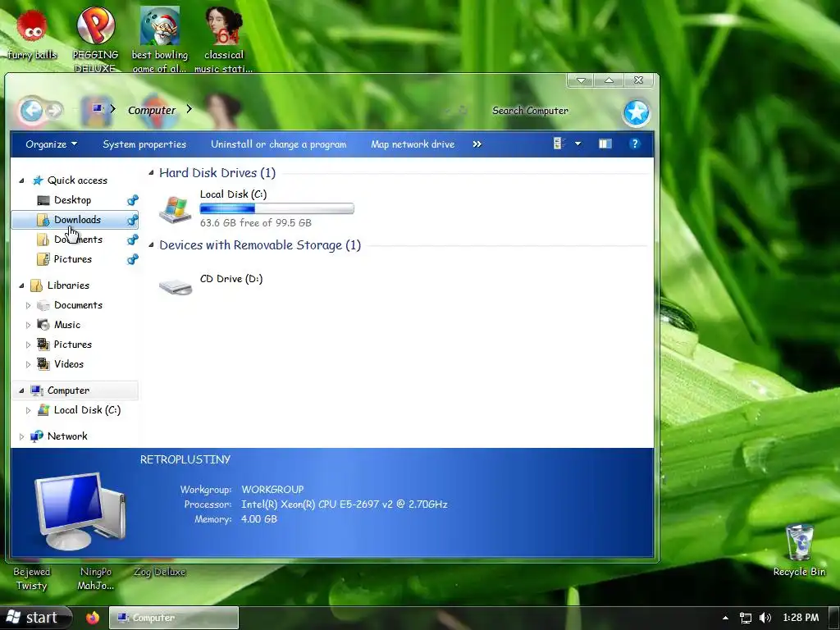Change view with the view icon
The image size is (840, 630).
[x=559, y=144]
